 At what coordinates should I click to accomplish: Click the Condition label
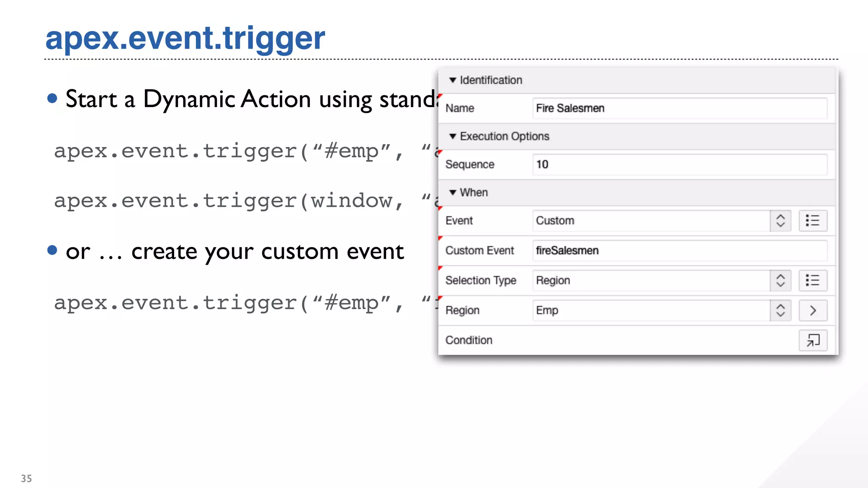point(469,340)
